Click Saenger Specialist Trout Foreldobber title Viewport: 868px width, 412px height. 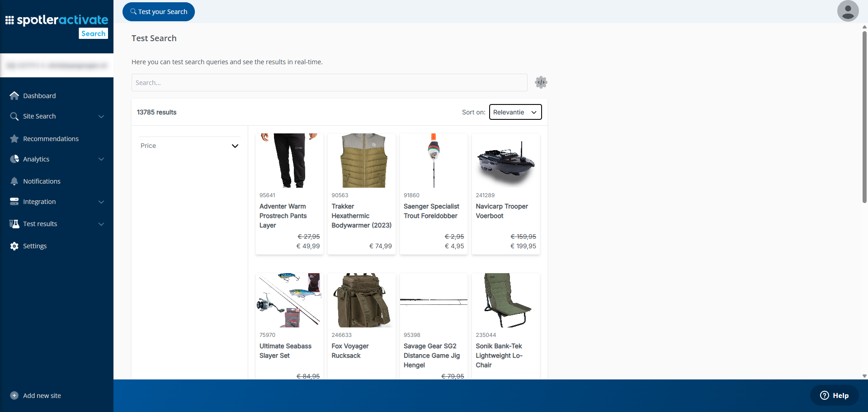coord(431,211)
